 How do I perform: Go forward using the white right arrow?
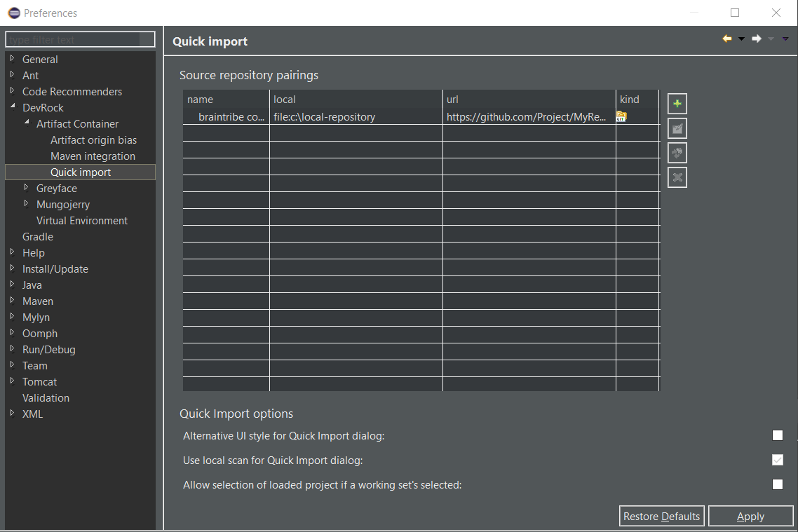[x=757, y=39]
